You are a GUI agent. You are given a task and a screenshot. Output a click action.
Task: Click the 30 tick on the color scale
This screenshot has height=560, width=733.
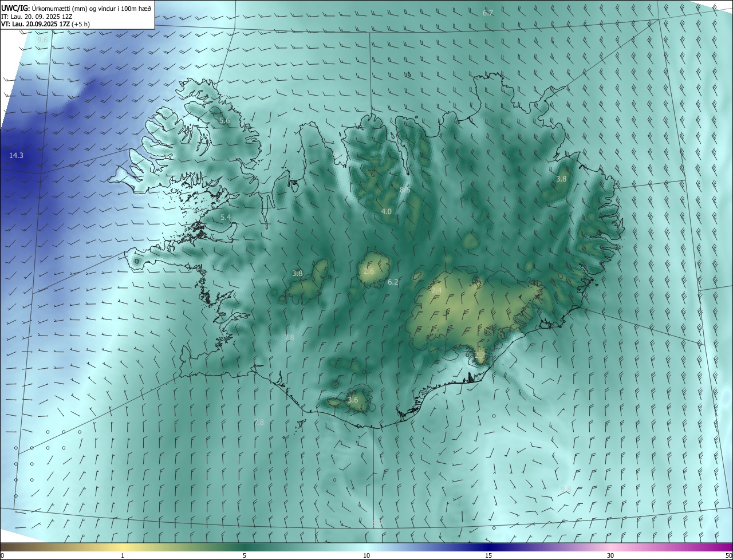point(610,555)
